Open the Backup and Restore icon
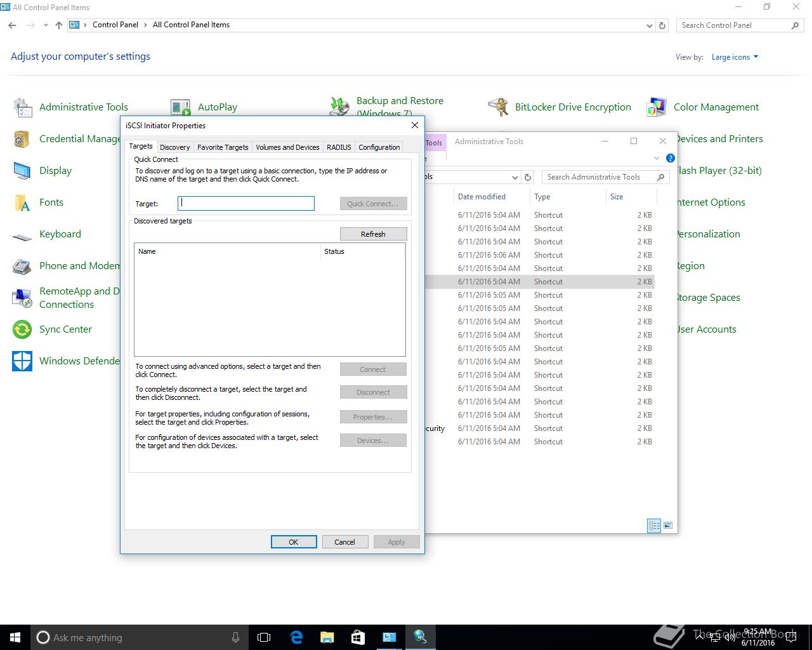 click(x=339, y=107)
